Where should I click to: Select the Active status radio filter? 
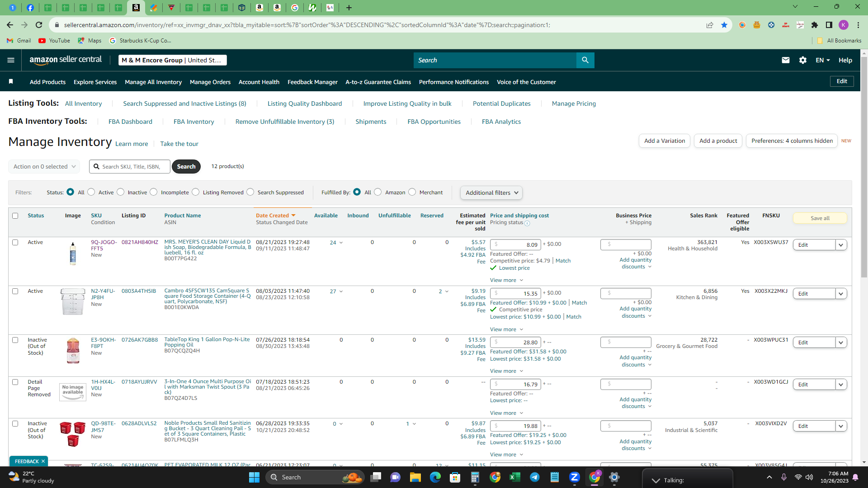click(91, 192)
